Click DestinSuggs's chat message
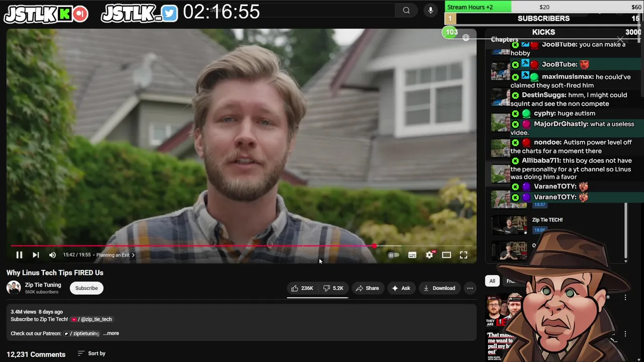Viewport: 644px width, 362px height. point(569,99)
